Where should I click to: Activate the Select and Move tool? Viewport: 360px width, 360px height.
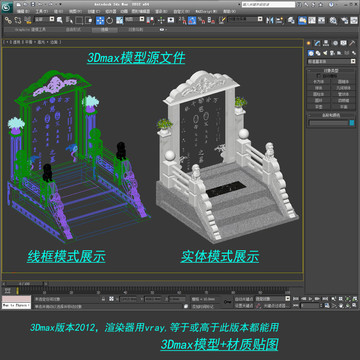pyautogui.click(x=100, y=20)
